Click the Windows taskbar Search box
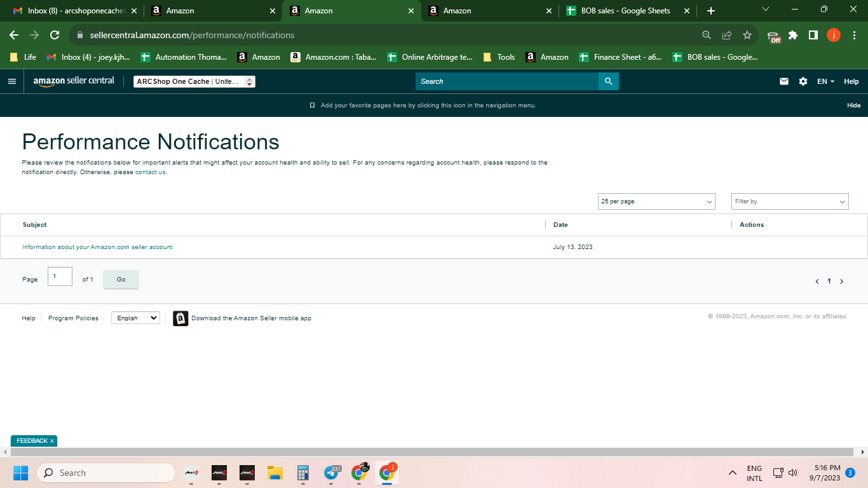The width and height of the screenshot is (868, 488). point(106,473)
